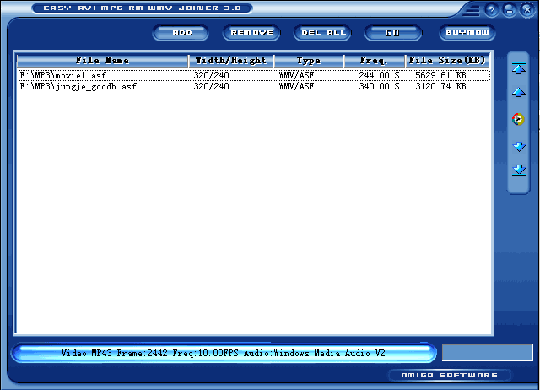Move selected file to top icon
540x390 pixels.
coord(519,68)
